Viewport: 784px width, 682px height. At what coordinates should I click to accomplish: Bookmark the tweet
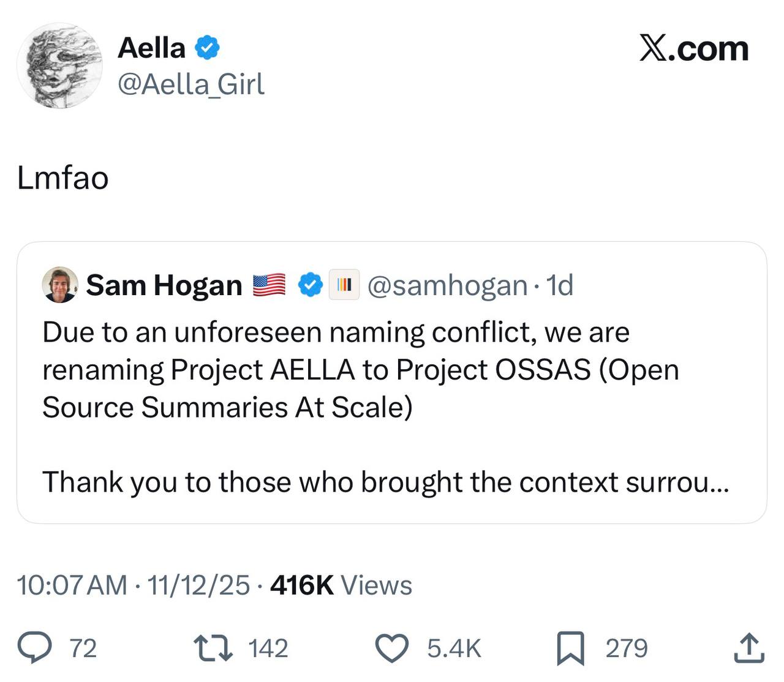570,649
